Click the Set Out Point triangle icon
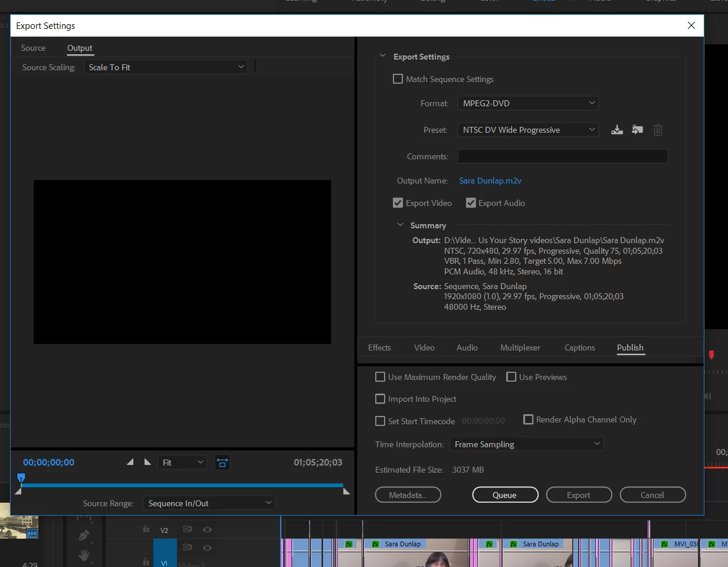The image size is (728, 567). point(147,462)
